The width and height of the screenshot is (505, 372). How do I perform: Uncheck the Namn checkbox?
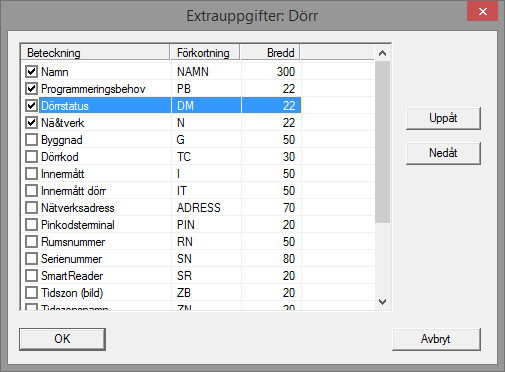[x=31, y=72]
